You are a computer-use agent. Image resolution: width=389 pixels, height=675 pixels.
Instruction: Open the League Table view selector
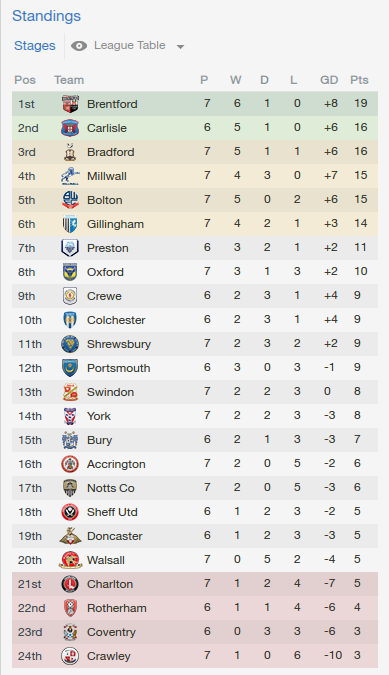(x=130, y=45)
